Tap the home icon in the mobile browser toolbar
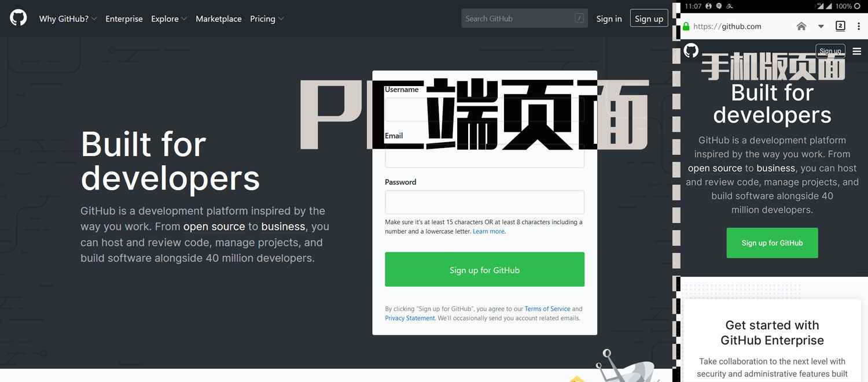The width and height of the screenshot is (868, 382). [801, 26]
